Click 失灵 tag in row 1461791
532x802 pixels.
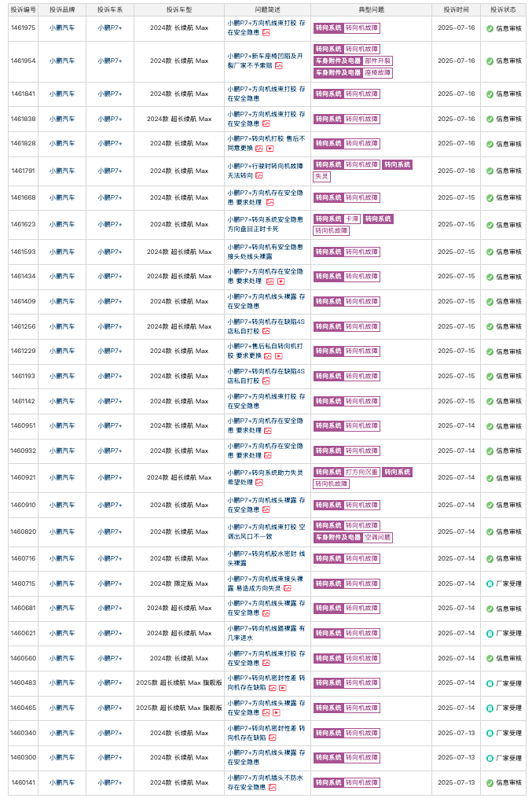click(x=322, y=176)
